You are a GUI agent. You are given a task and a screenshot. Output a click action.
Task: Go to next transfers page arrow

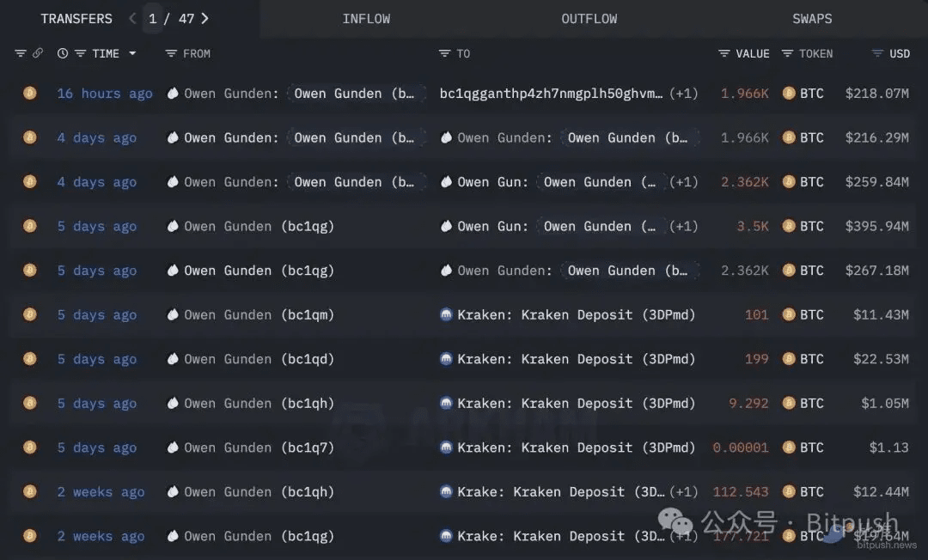pos(205,18)
